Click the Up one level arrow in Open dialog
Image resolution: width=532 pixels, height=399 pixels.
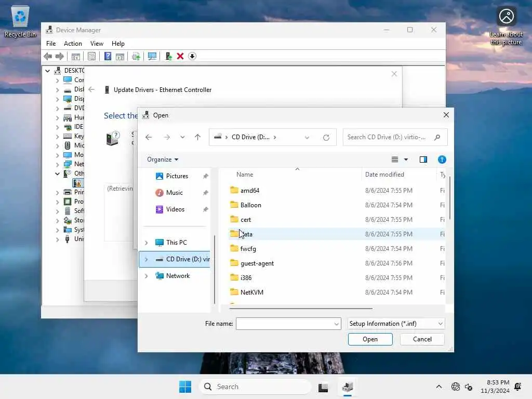coord(197,137)
